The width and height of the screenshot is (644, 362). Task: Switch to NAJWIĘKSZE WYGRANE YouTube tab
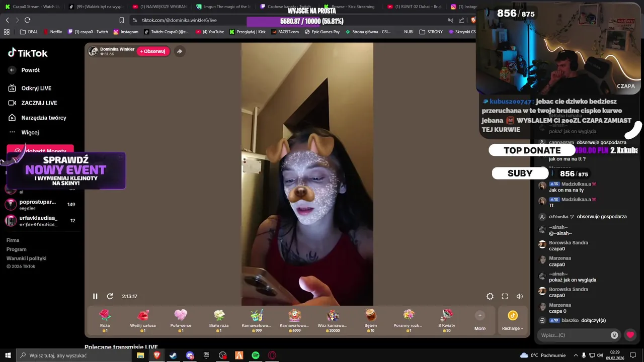pos(159,7)
